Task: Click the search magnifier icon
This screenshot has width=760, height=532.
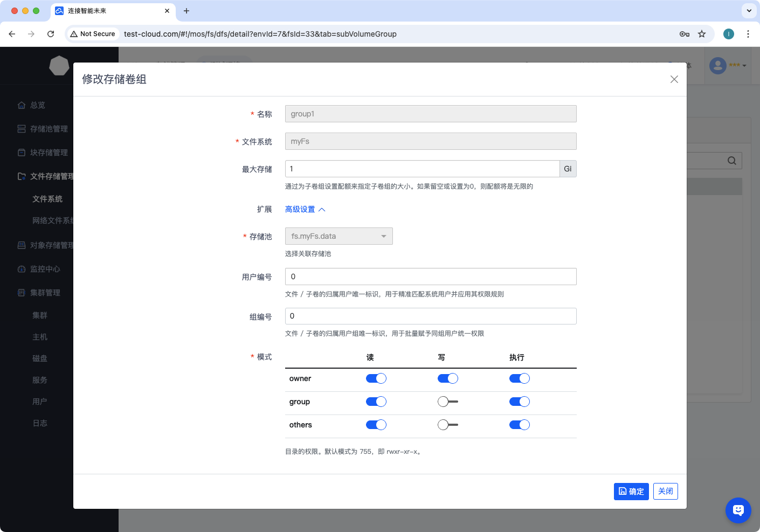Action: click(731, 161)
